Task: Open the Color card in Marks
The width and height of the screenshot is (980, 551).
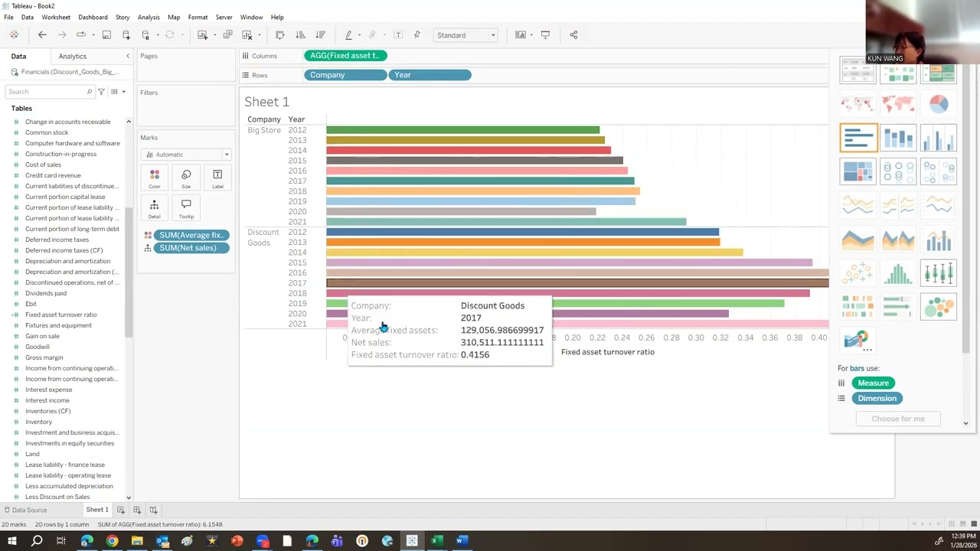Action: 155,179
